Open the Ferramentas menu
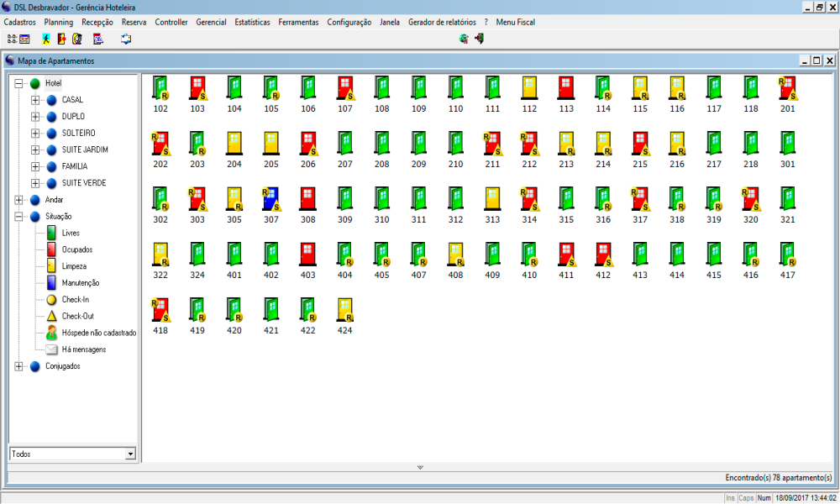Image resolution: width=840 pixels, height=504 pixels. pyautogui.click(x=298, y=22)
